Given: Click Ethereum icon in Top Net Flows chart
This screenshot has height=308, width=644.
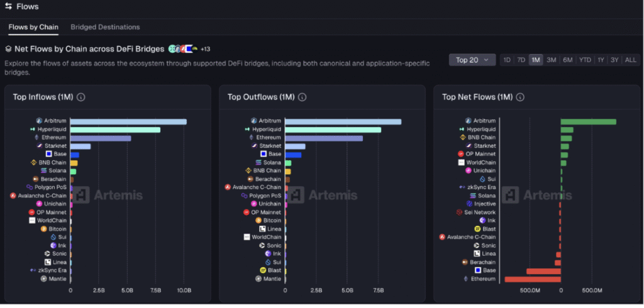Looking at the screenshot, I should point(466,278).
